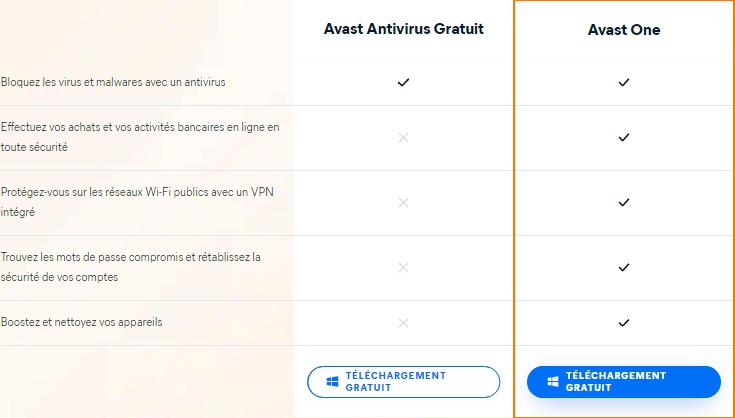Click the grey cross for compromised passwords row
This screenshot has height=418, width=735.
pos(403,268)
